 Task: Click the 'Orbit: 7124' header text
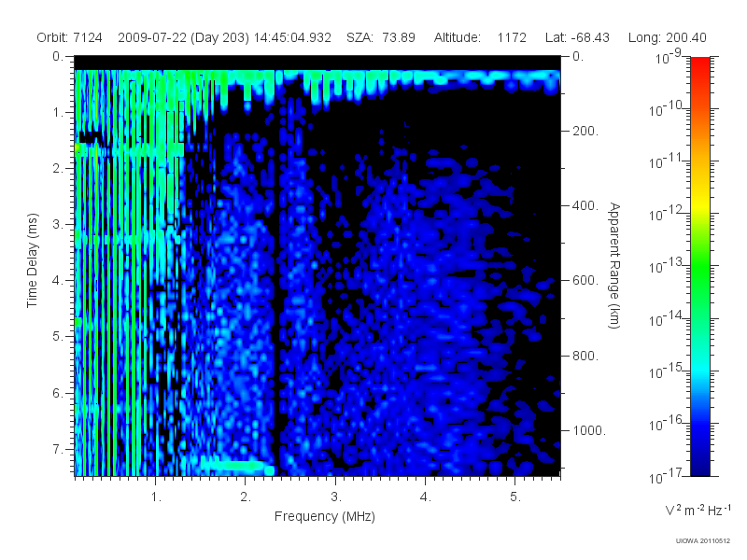pyautogui.click(x=69, y=37)
